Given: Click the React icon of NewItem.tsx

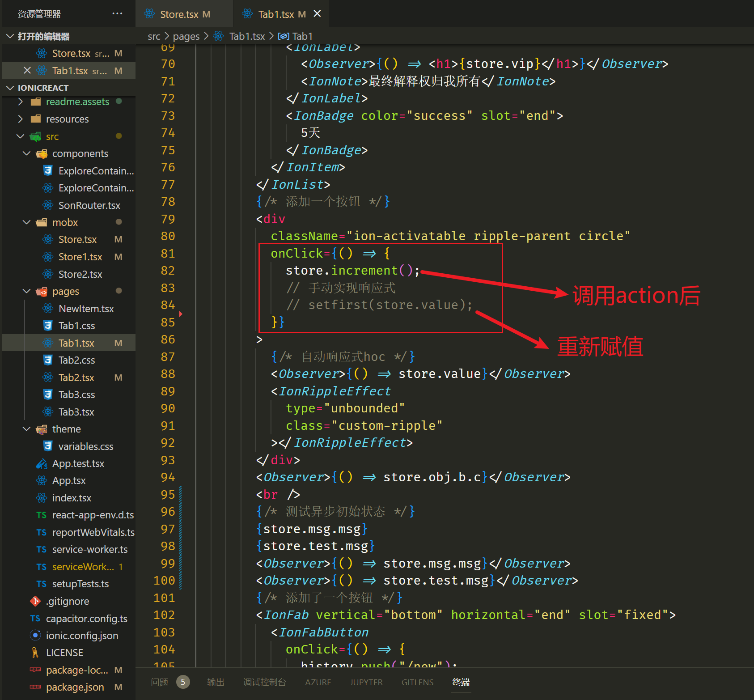Looking at the screenshot, I should point(48,309).
